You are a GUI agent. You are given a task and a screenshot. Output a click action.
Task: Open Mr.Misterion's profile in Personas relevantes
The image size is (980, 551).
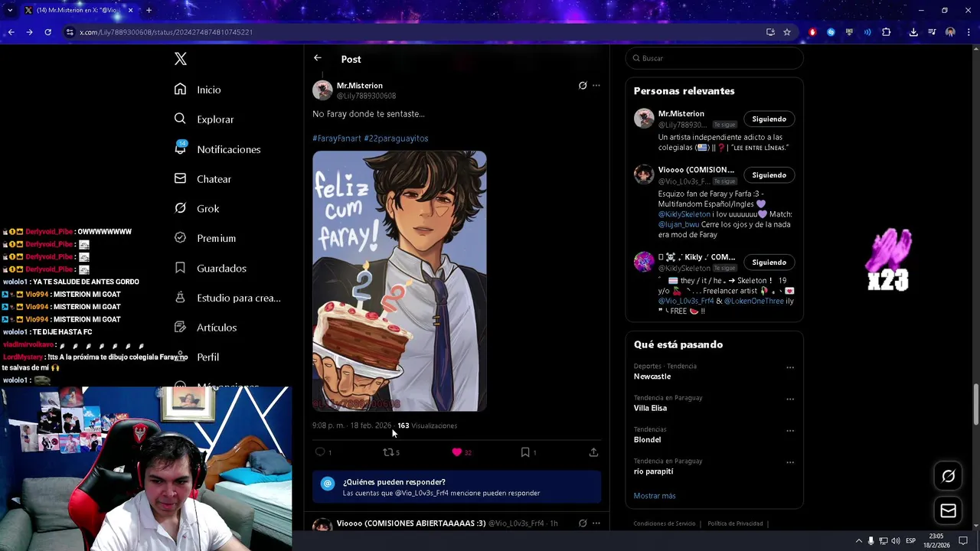pyautogui.click(x=681, y=114)
